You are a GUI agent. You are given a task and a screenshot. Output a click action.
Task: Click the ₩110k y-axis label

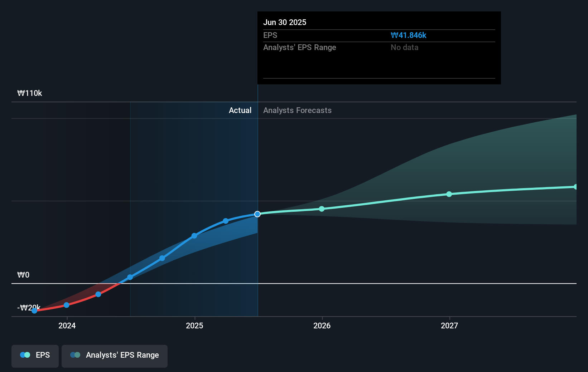(x=30, y=93)
